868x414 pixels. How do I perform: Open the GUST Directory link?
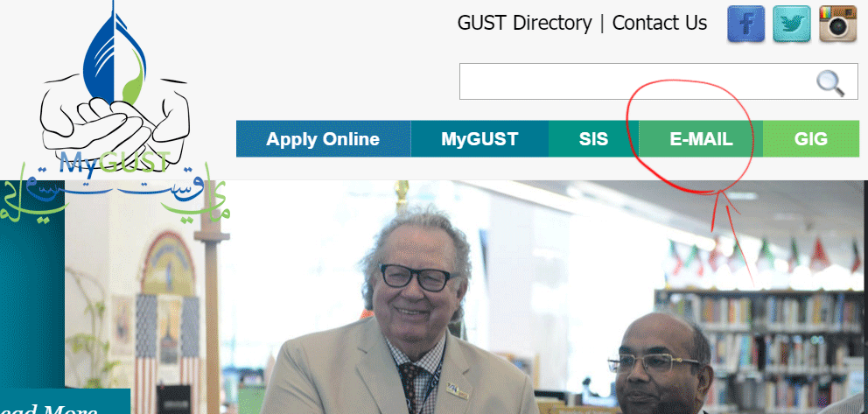[524, 24]
